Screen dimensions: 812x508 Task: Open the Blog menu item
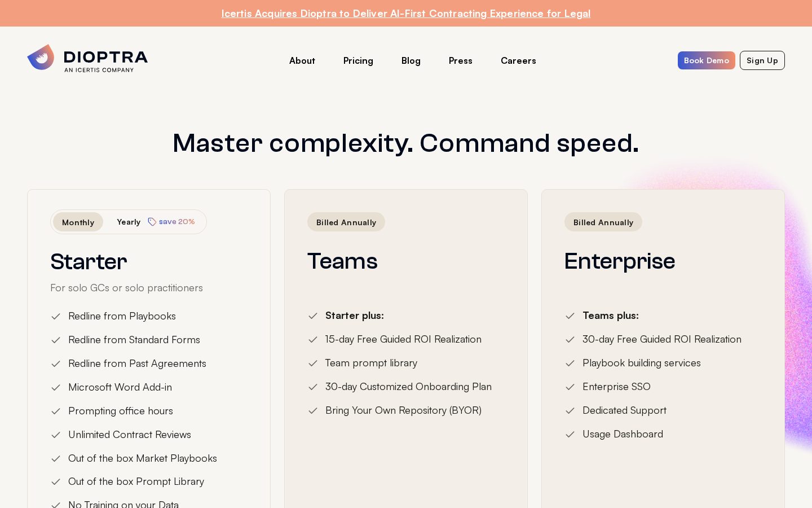point(411,60)
